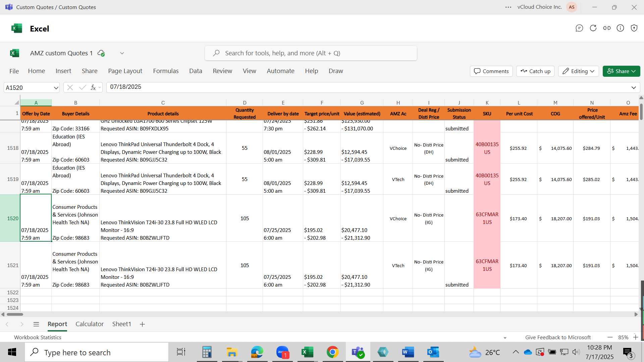644x362 pixels.
Task: Select row 1519 header
Action: (x=10, y=179)
